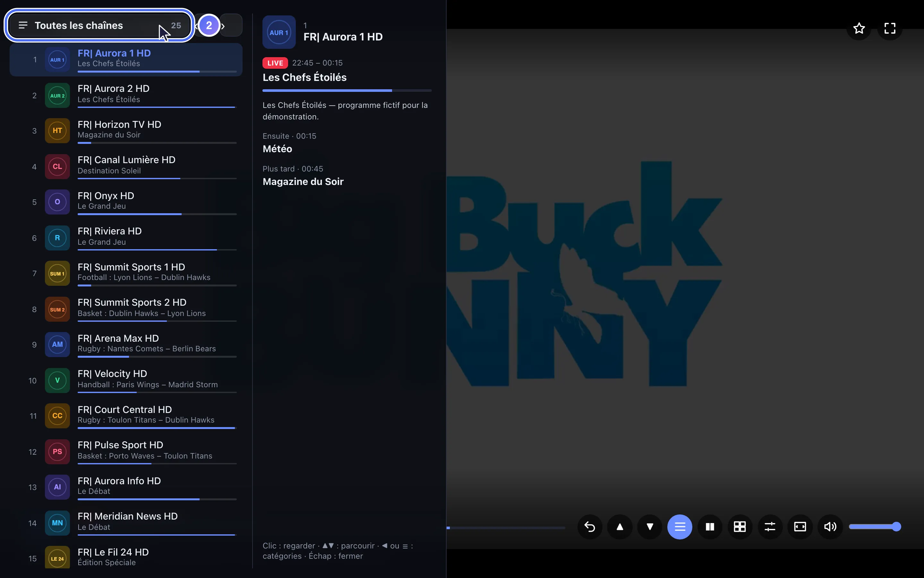This screenshot has width=924, height=578.
Task: Click the down-triangle channel button
Action: (x=650, y=527)
